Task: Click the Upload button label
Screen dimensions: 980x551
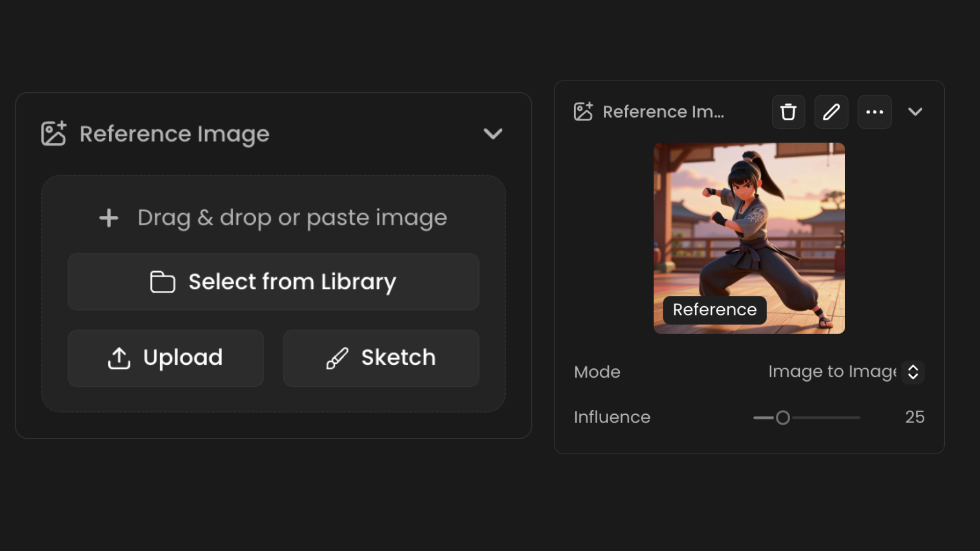Action: [x=183, y=358]
